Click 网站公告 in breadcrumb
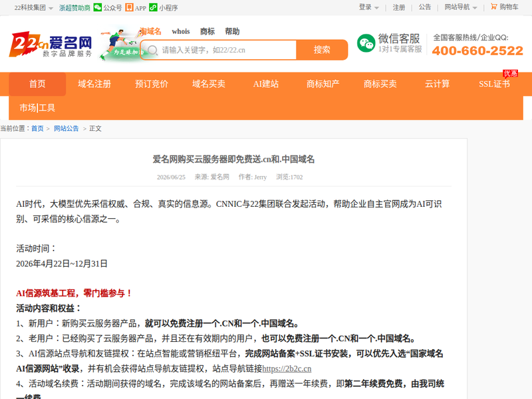The height and width of the screenshot is (399, 532). tap(66, 128)
